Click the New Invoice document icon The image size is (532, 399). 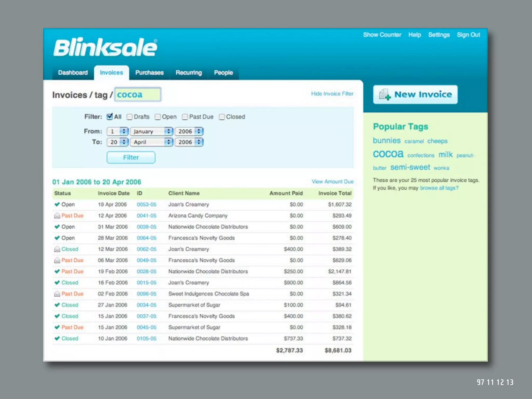[x=384, y=95]
